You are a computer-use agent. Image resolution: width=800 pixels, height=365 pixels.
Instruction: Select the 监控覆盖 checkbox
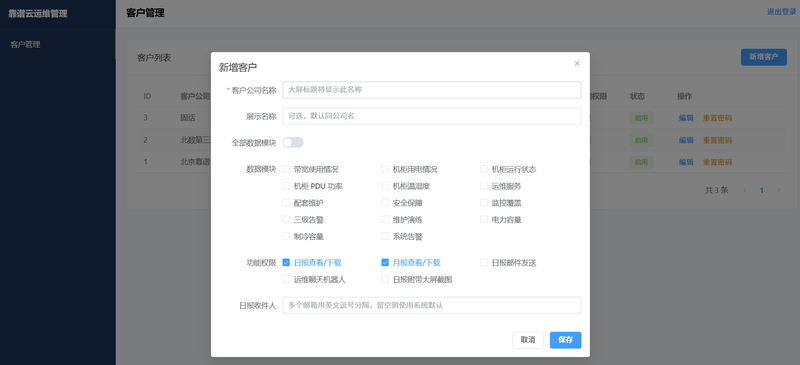coord(484,203)
